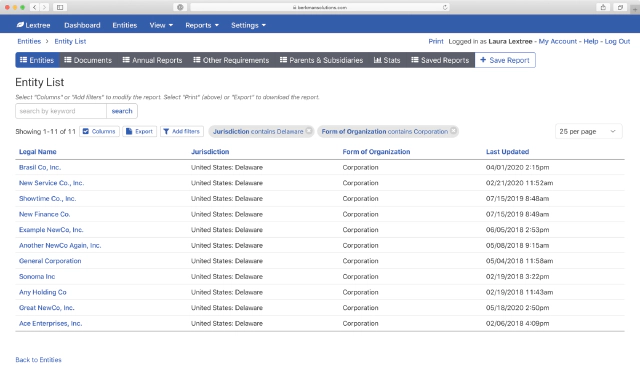Image resolution: width=640 pixels, height=391 pixels.
Task: Click the Columns button
Action: point(99,131)
